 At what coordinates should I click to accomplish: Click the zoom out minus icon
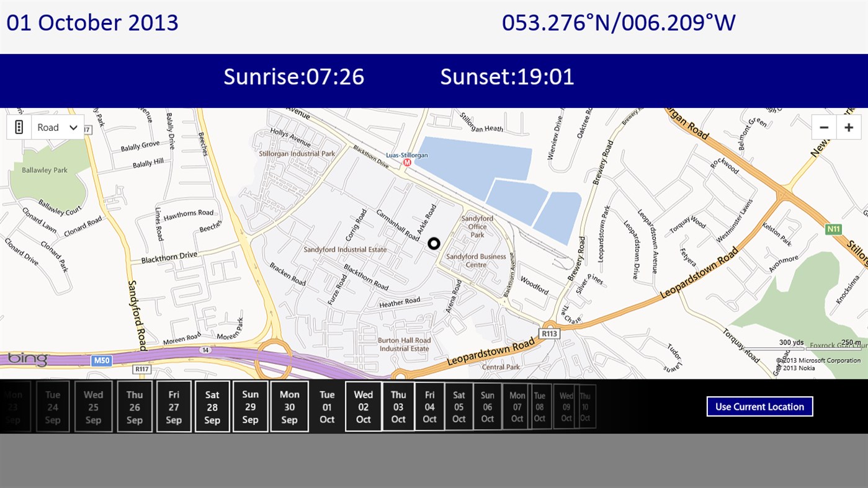[824, 126]
